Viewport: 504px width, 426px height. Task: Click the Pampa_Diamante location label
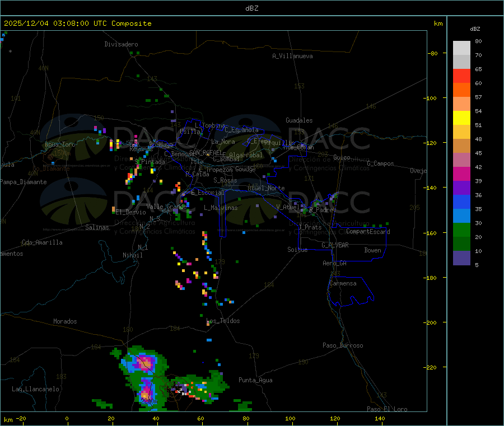click(x=24, y=182)
